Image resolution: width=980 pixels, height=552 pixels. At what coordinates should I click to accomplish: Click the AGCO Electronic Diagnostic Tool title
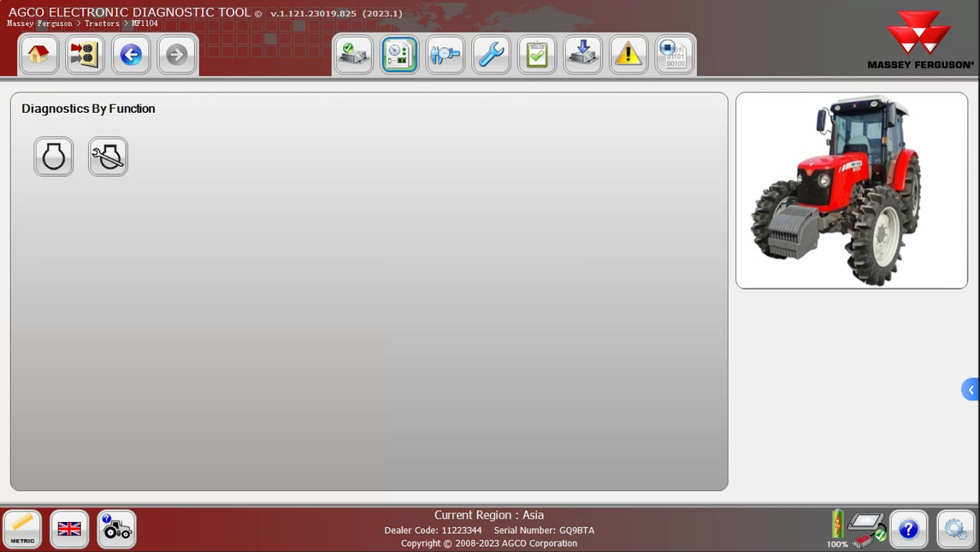(129, 12)
